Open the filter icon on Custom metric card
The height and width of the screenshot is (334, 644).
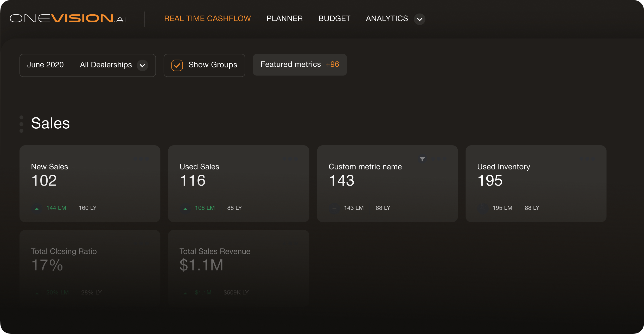coord(422,159)
